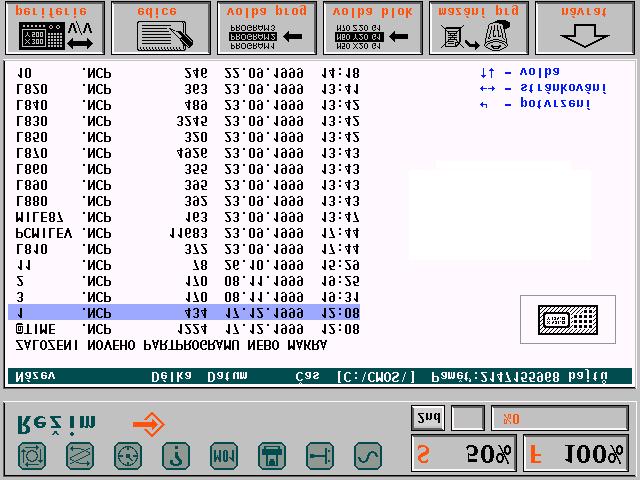This screenshot has height=480, width=640.
Task: Click the empty field next to 2nd
Action: (x=468, y=418)
